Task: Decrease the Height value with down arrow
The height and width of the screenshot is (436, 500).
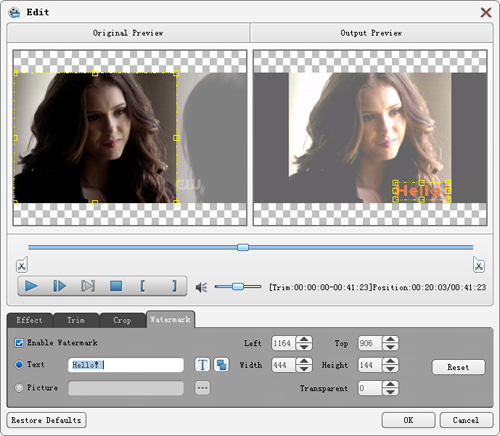Action: click(390, 369)
